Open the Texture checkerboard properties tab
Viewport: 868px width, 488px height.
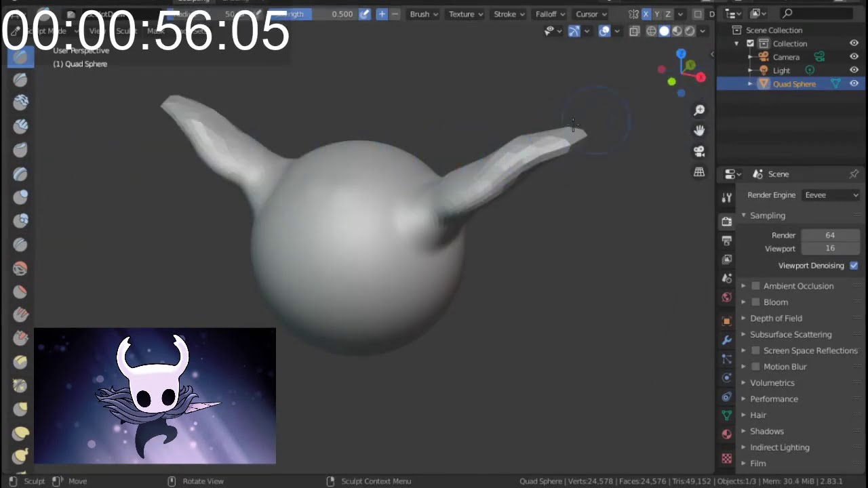coord(726,459)
